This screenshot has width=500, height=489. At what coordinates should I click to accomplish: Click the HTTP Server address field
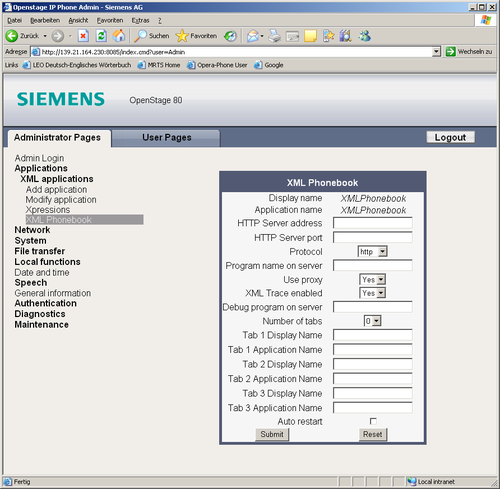point(372,223)
